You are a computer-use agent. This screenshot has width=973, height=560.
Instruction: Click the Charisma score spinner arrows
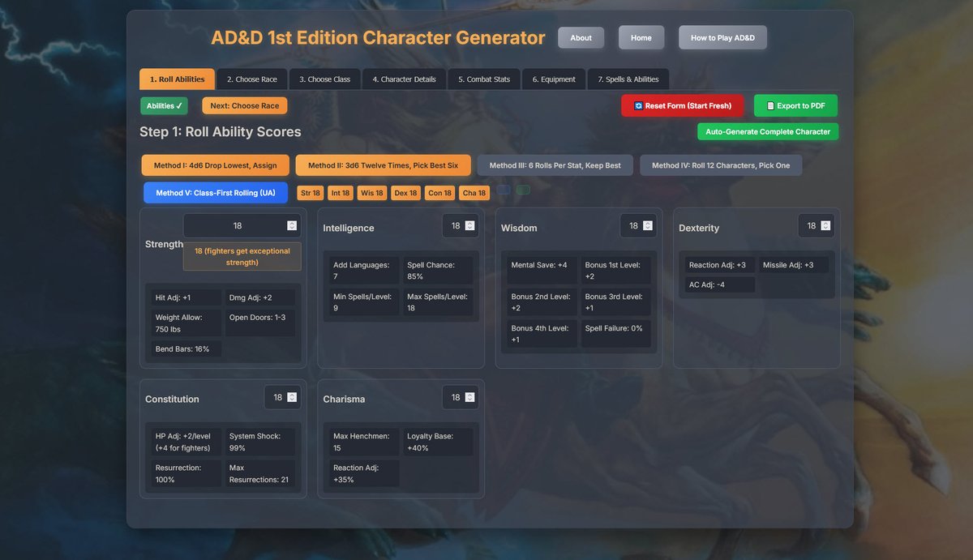469,397
